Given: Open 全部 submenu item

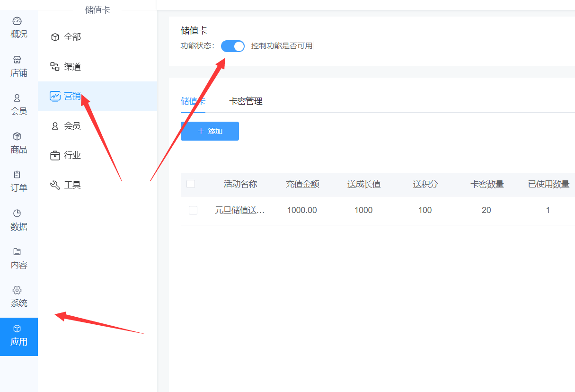Looking at the screenshot, I should [x=97, y=37].
